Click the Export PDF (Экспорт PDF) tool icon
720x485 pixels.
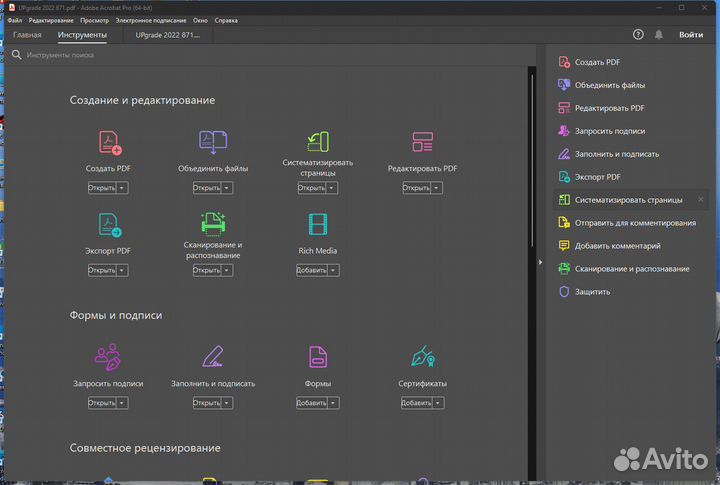(x=110, y=225)
